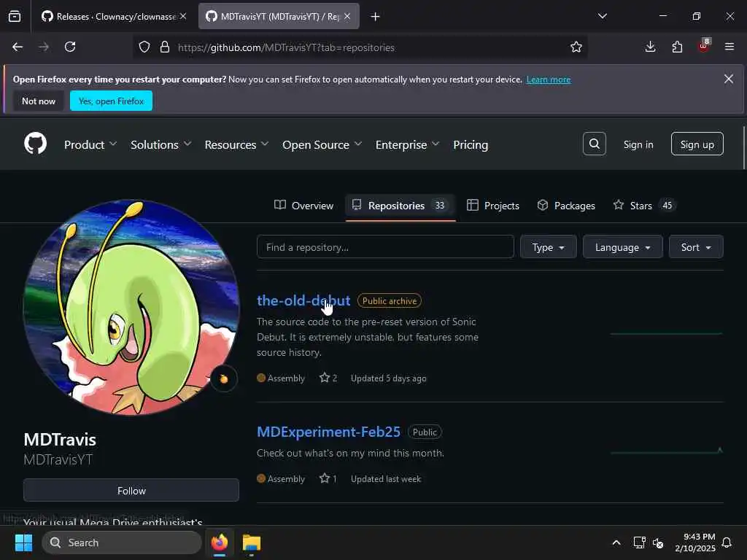Click the MDTravis profile avatar image

(131, 308)
